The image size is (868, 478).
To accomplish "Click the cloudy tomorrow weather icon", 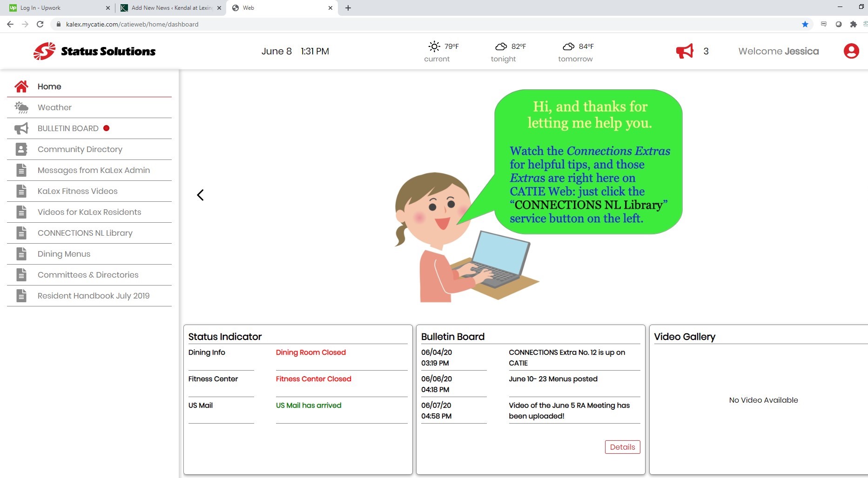I will [568, 46].
